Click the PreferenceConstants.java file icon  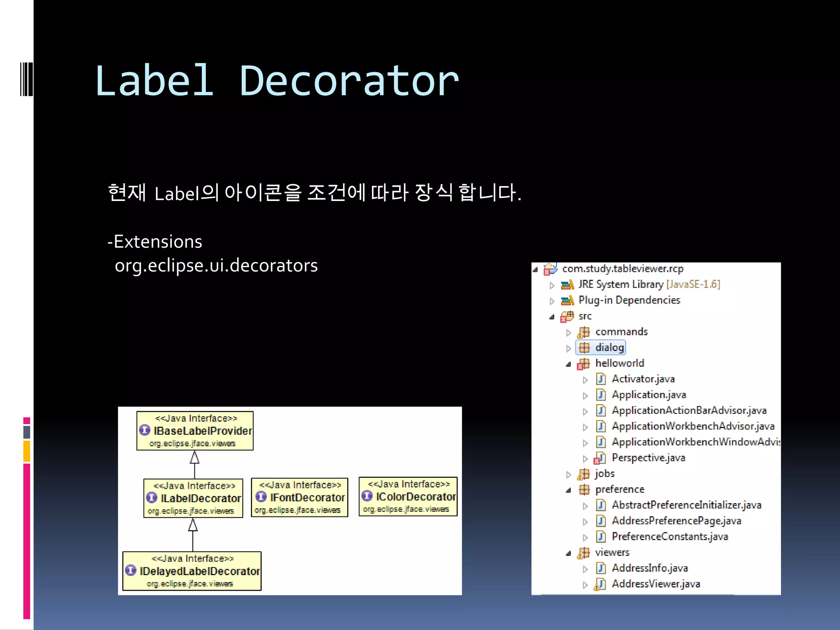pos(601,537)
